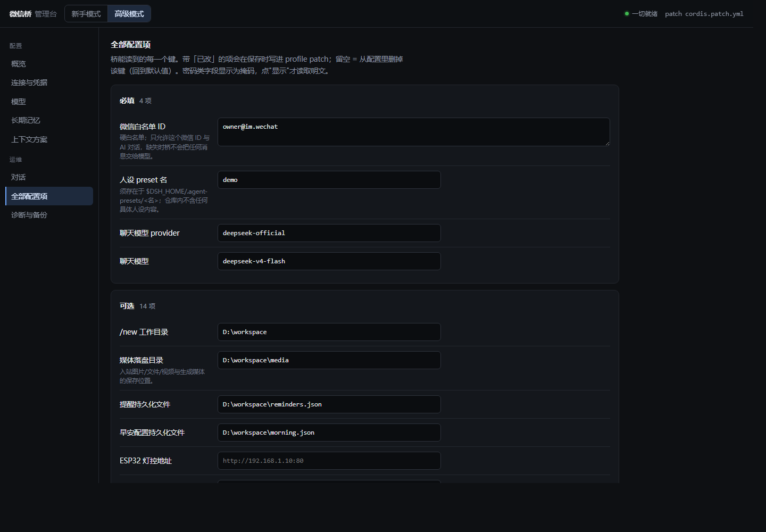Focus the 聊天模型 provider field
766x532 pixels.
tap(329, 233)
